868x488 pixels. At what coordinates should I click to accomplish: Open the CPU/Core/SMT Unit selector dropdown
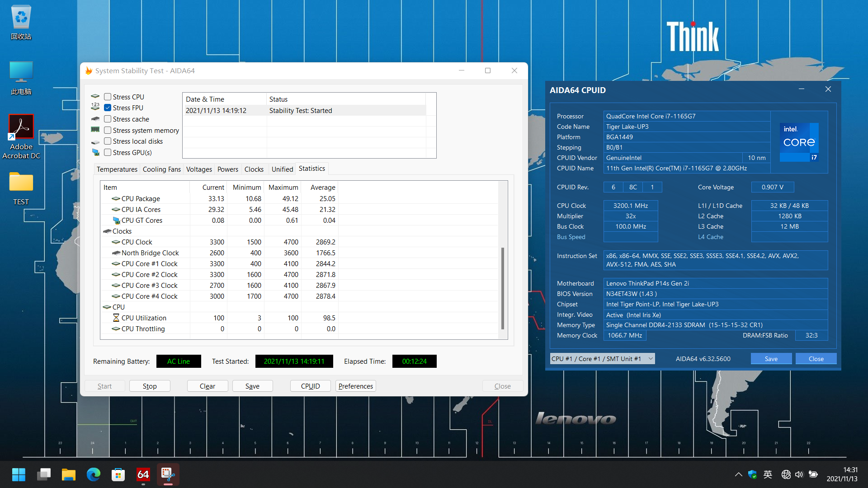click(602, 359)
